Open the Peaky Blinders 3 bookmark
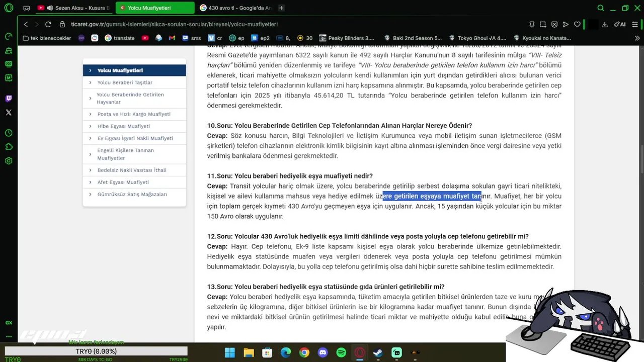 click(x=346, y=38)
